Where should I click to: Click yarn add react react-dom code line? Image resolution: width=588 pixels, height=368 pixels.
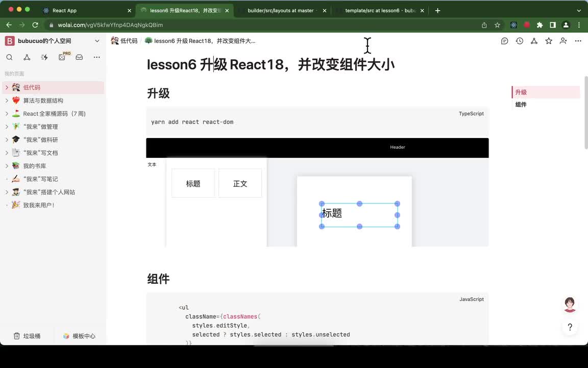tap(192, 122)
